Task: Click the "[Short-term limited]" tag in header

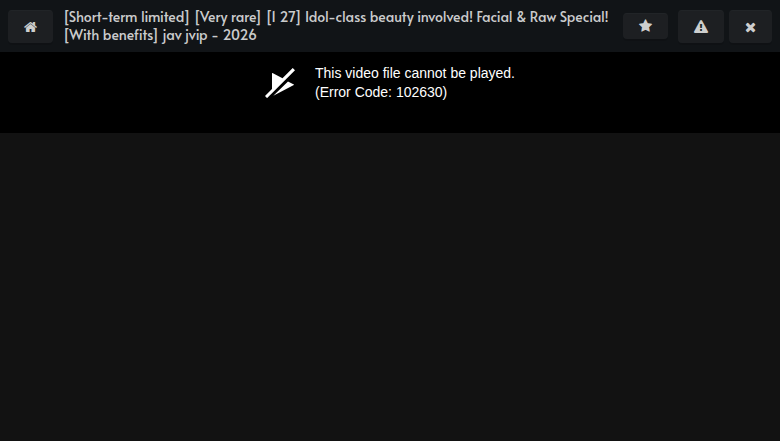Action: (126, 17)
